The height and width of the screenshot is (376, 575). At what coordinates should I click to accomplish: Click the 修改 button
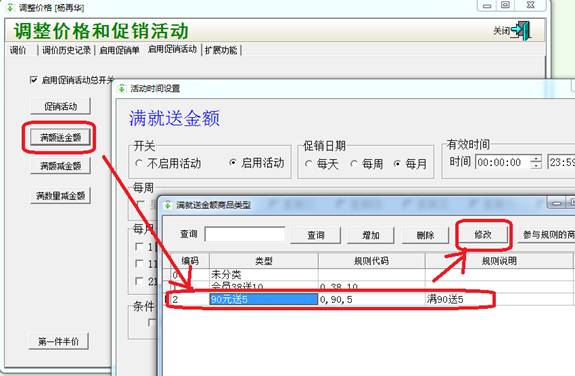pyautogui.click(x=483, y=234)
